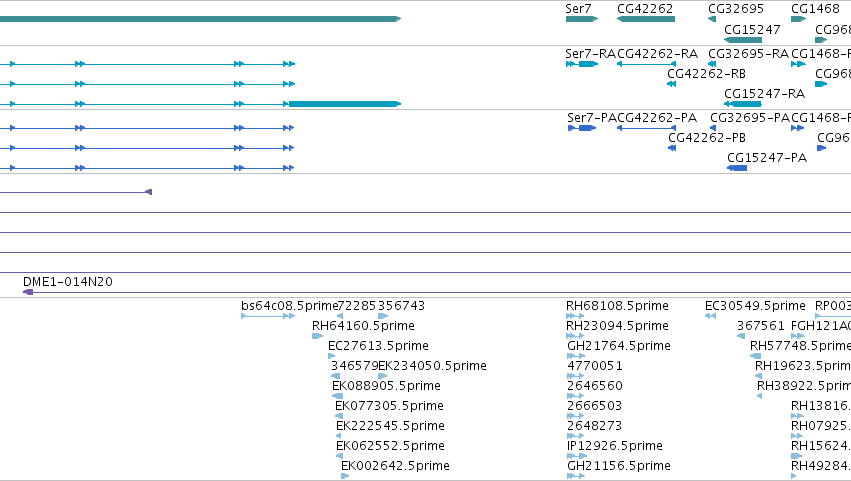Click the thick cyan exon block of third transcript
Screen dimensions: 851x481
click(345, 104)
